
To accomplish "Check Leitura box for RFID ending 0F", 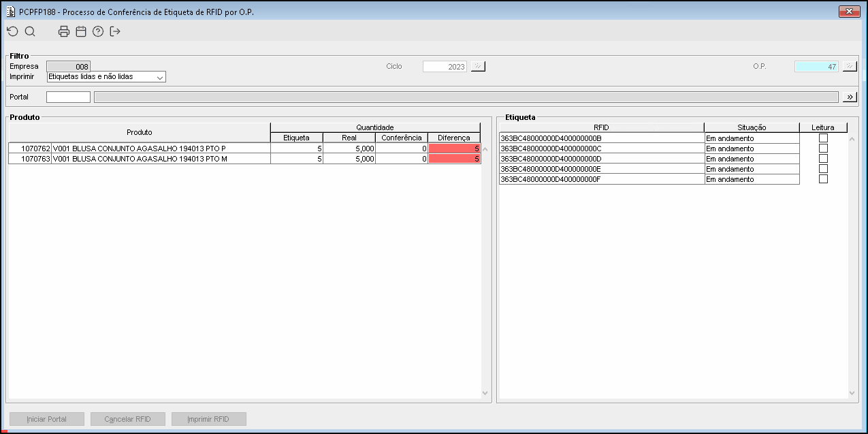I will point(823,179).
